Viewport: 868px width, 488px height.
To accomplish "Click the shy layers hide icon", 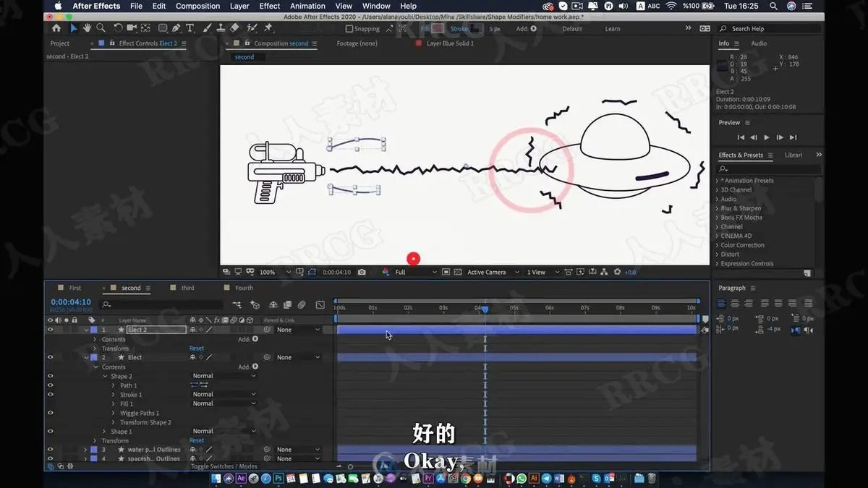I will (273, 305).
